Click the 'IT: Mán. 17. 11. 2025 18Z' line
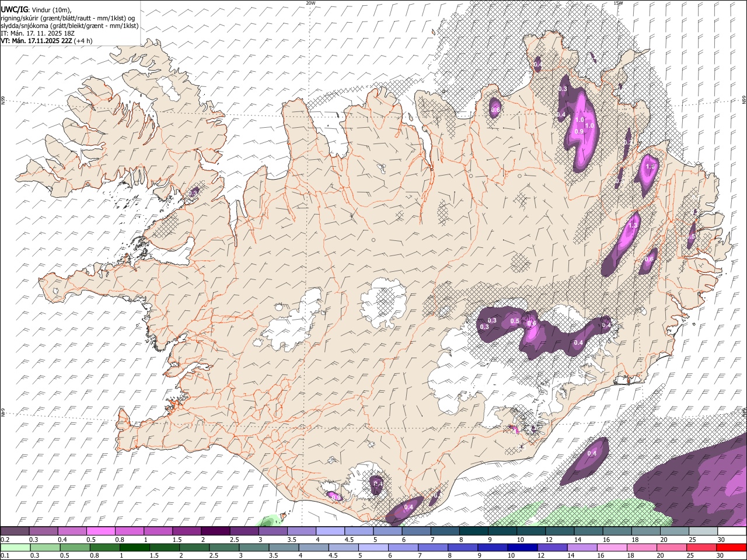Screen dimensions: 747x560 click(38, 33)
